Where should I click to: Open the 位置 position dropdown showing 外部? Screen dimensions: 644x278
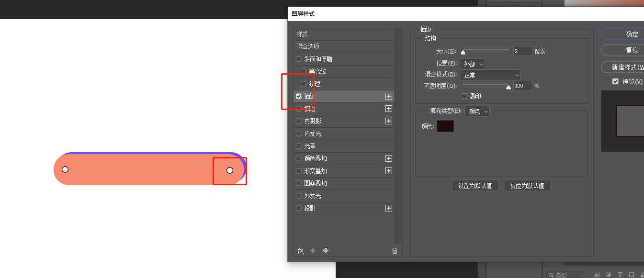(x=473, y=64)
